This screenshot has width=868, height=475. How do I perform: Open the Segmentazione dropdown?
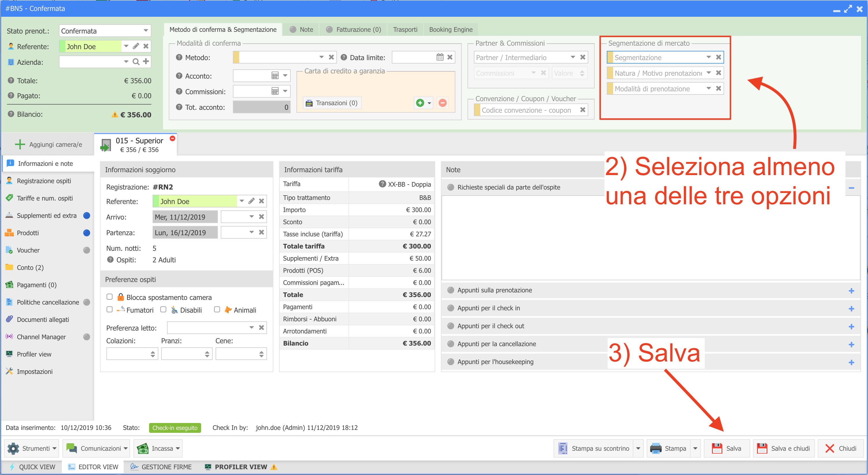709,57
